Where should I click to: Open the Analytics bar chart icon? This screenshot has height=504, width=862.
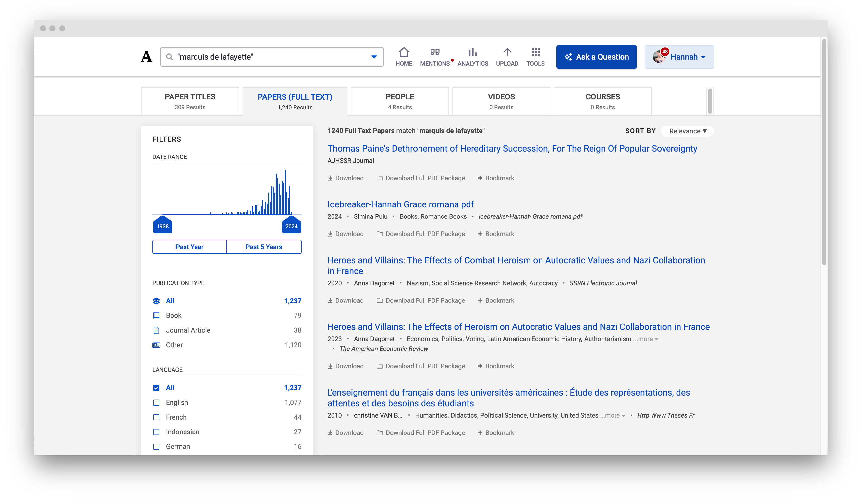click(x=473, y=52)
